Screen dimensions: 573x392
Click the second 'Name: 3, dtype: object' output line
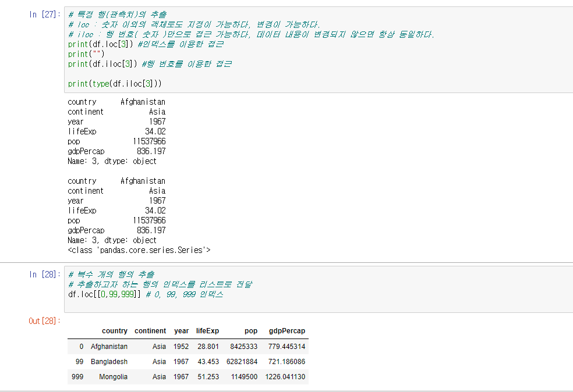[112, 240]
